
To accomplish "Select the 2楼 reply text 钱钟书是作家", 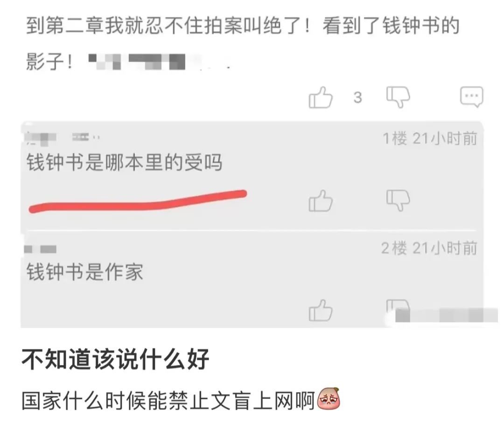I will 84,272.
